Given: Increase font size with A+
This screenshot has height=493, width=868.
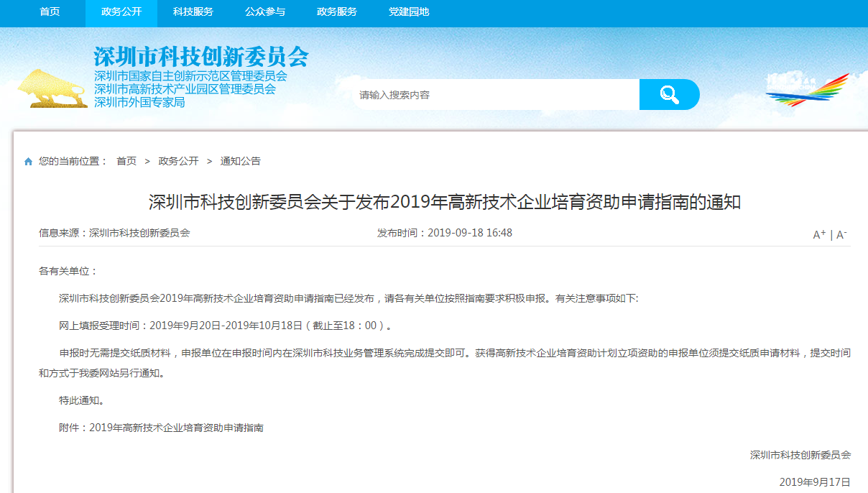Looking at the screenshot, I should pos(819,235).
